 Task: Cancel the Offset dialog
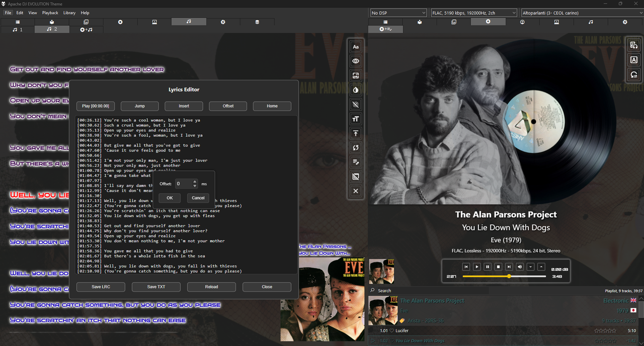[198, 198]
